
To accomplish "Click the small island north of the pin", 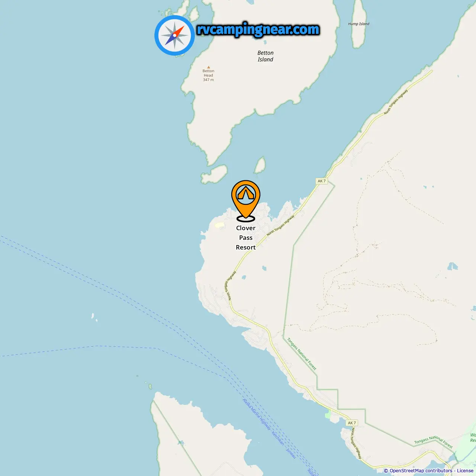I will (260, 165).
